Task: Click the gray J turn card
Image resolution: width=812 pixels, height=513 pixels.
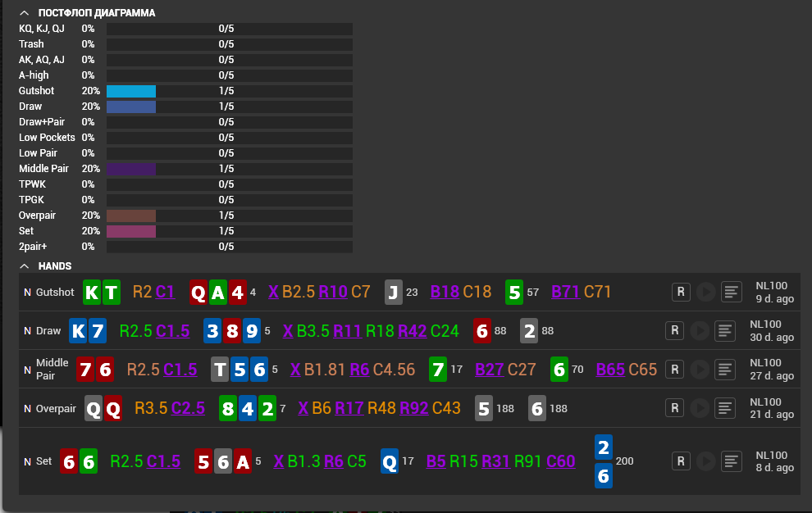Action: [394, 293]
